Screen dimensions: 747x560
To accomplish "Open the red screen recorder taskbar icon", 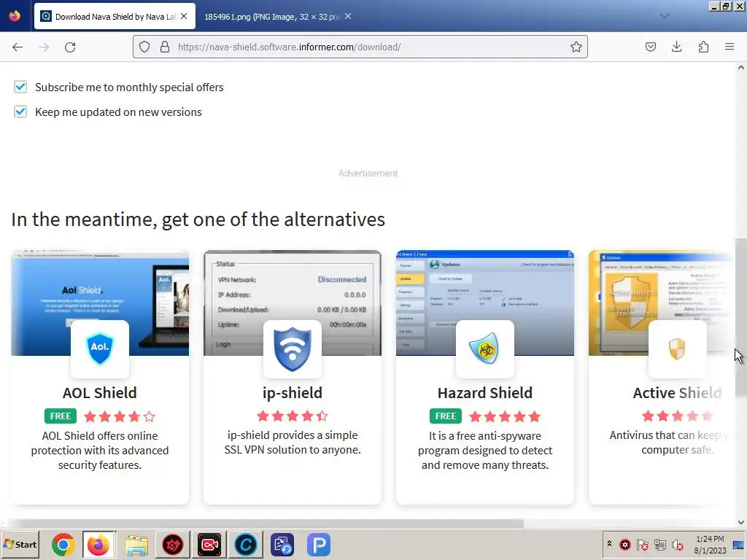I will [209, 544].
